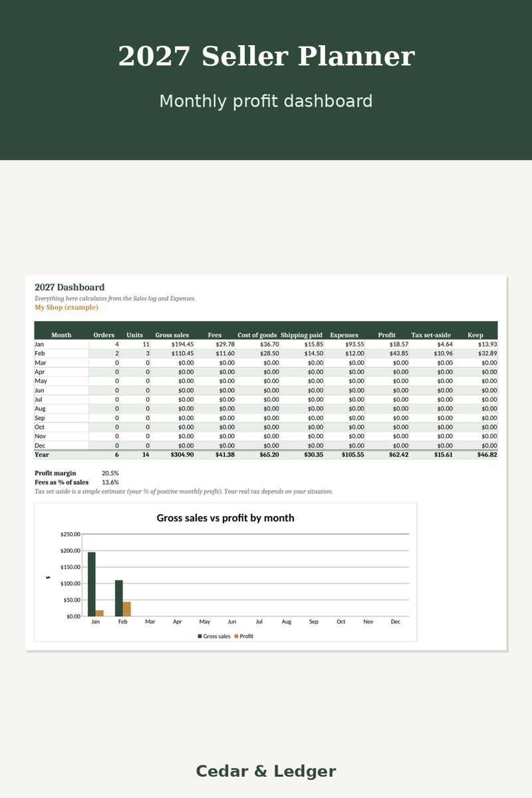Screen dimensions: 532x798
Task: Select the Expenses column header
Action: tap(344, 335)
